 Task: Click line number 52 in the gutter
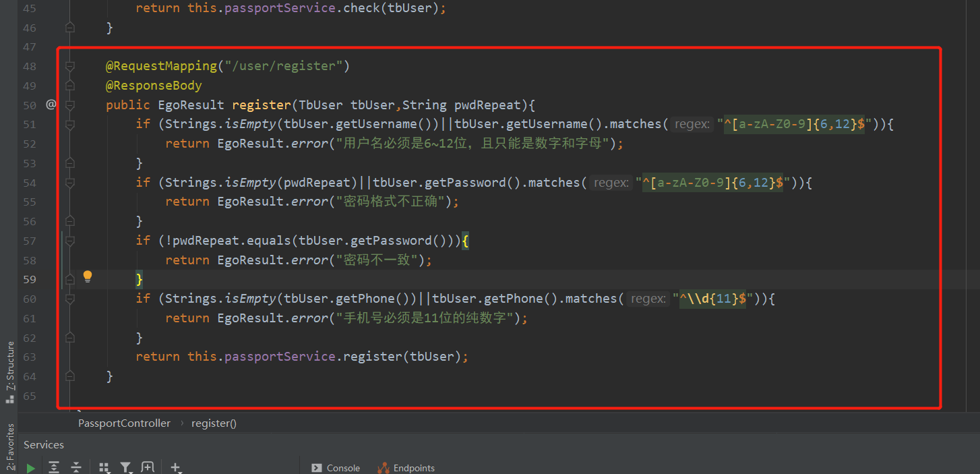click(29, 144)
